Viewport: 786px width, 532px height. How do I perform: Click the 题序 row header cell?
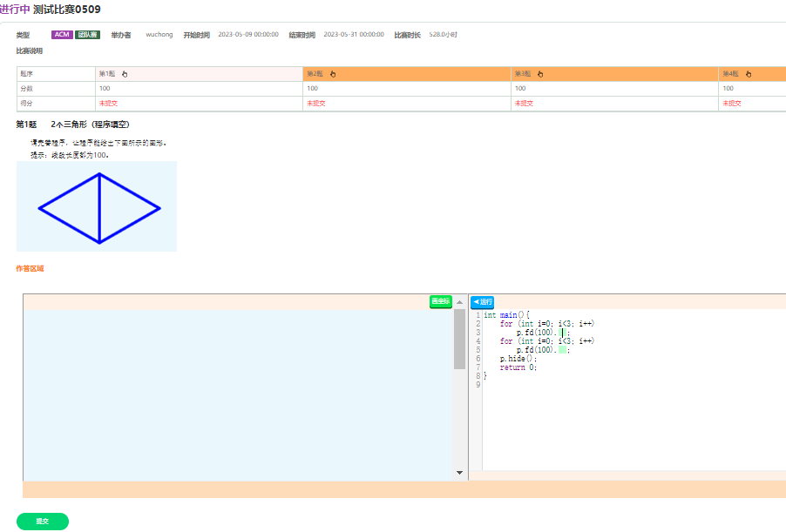56,74
